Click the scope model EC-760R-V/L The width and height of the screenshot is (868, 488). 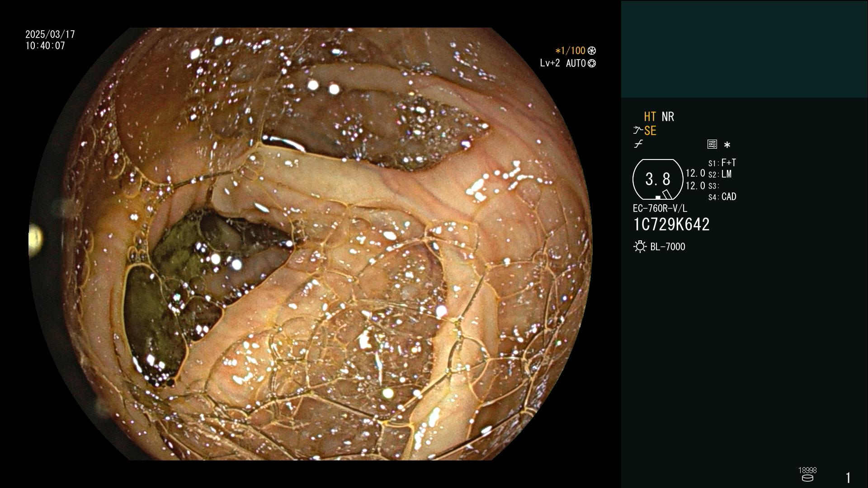(660, 208)
